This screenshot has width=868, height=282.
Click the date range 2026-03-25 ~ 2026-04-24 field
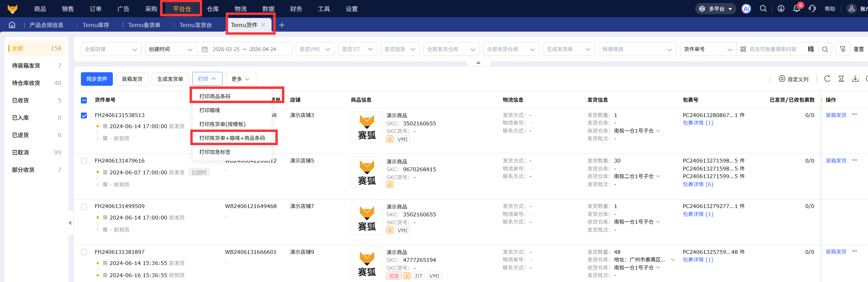click(x=244, y=49)
